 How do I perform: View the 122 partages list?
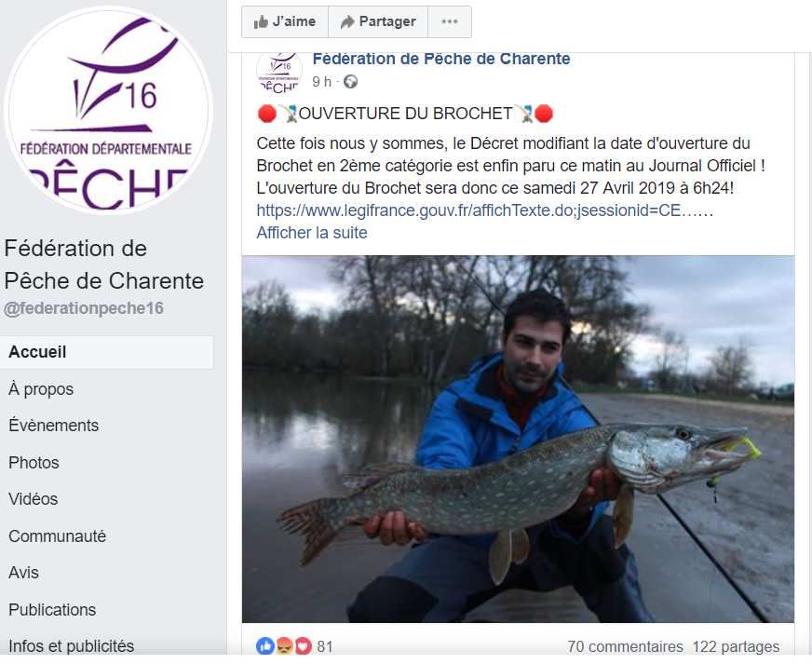(x=736, y=646)
